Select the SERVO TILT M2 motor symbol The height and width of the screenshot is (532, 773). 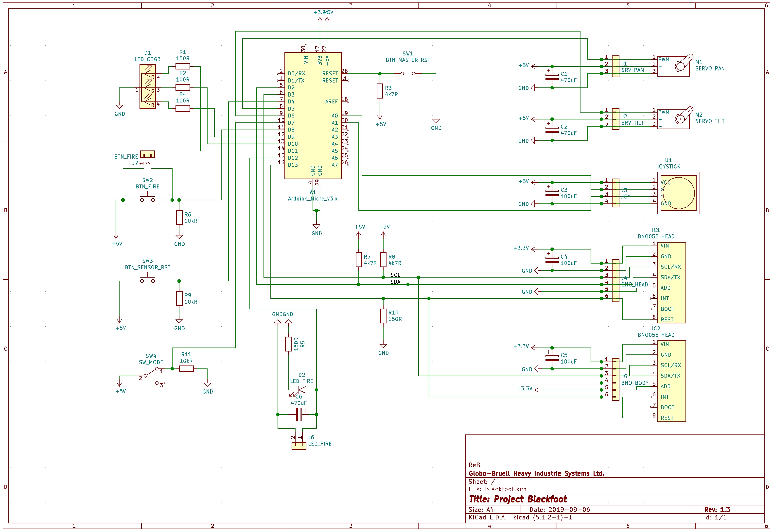673,119
